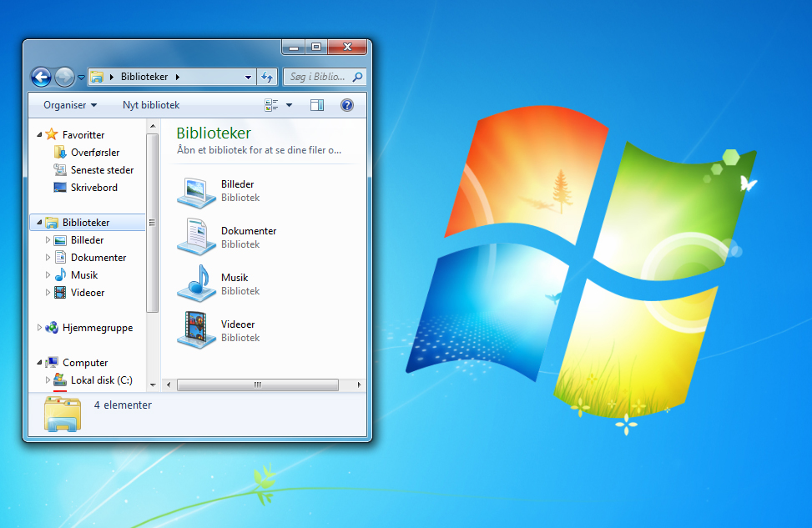Open the recent pages dropdown beside Forward

point(81,78)
